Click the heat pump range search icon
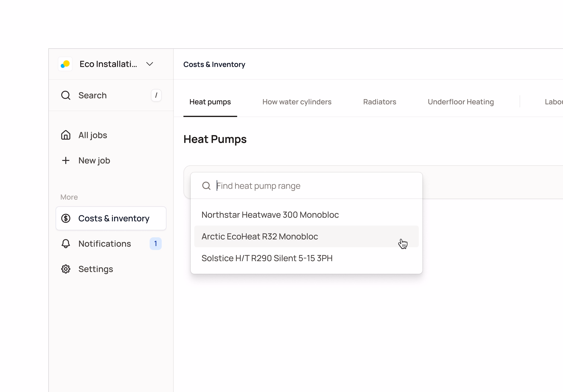This screenshot has height=392, width=563. [206, 186]
